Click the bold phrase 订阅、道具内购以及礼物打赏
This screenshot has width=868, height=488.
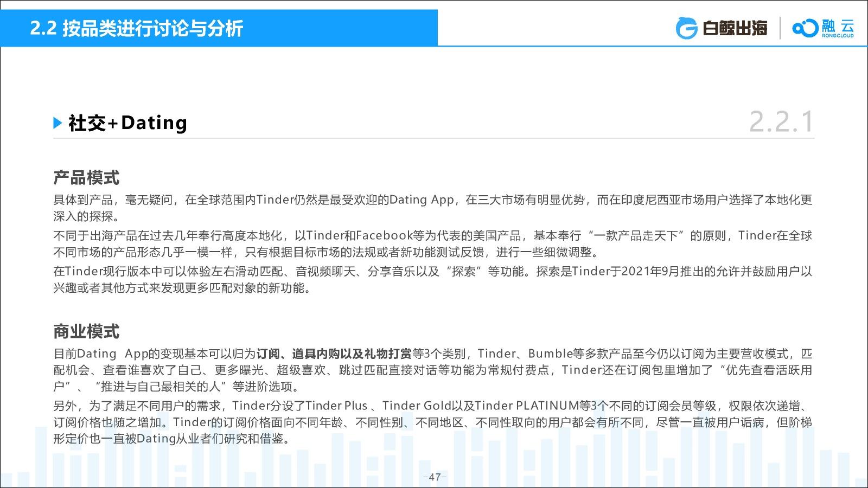(x=334, y=354)
